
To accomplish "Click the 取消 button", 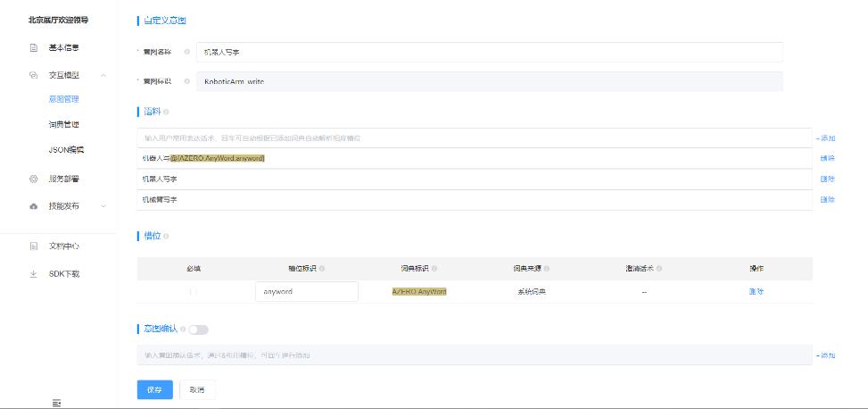I will click(x=197, y=389).
